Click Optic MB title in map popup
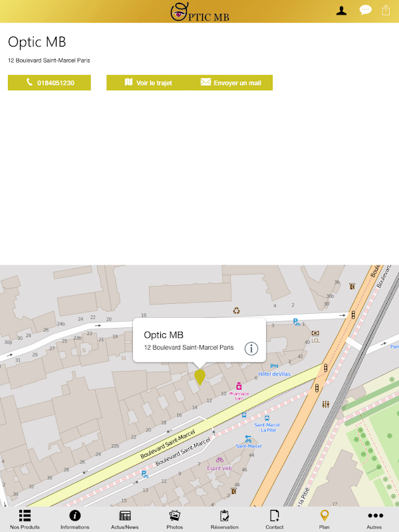399x532 pixels. point(164,335)
